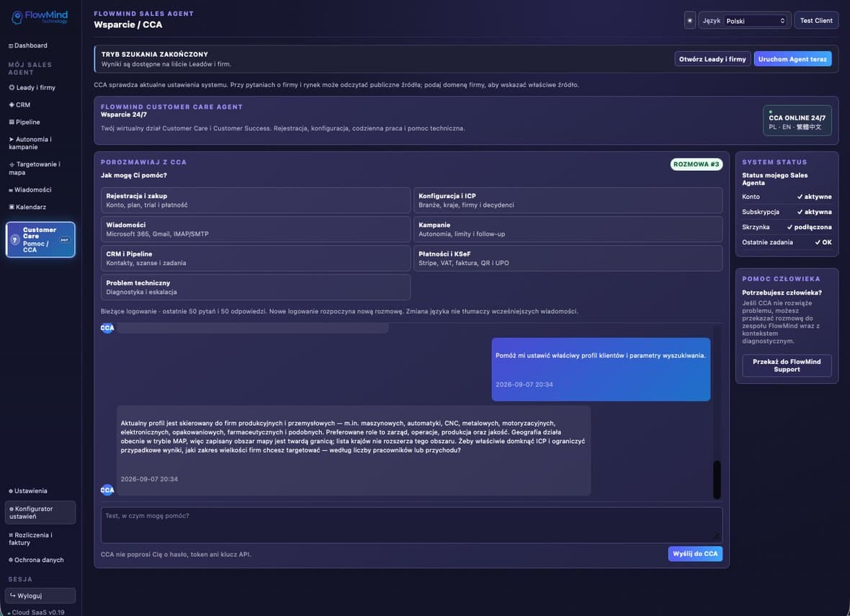Screen dimensions: 850x616
Task: Click the Subskrypcja 'aktywna' status row
Action: [x=787, y=212]
